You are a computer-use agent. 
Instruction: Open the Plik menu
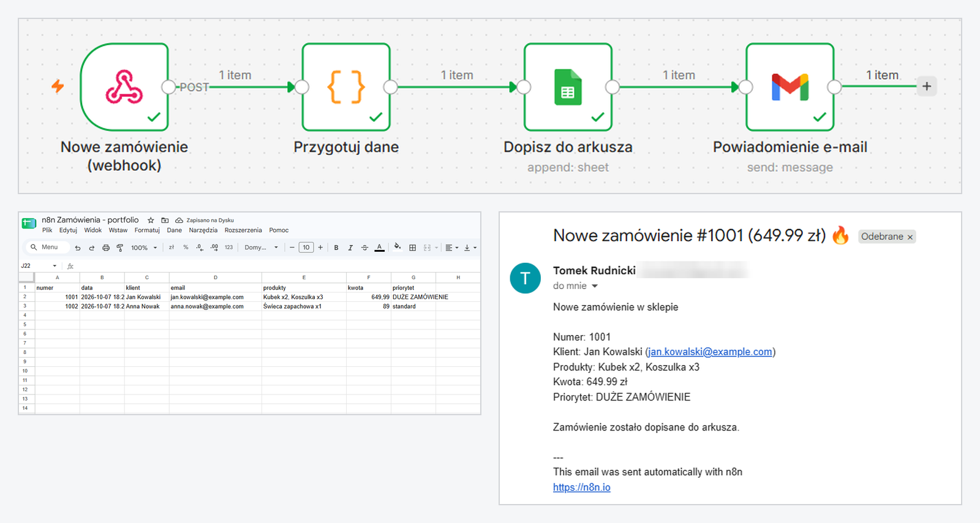(x=47, y=230)
